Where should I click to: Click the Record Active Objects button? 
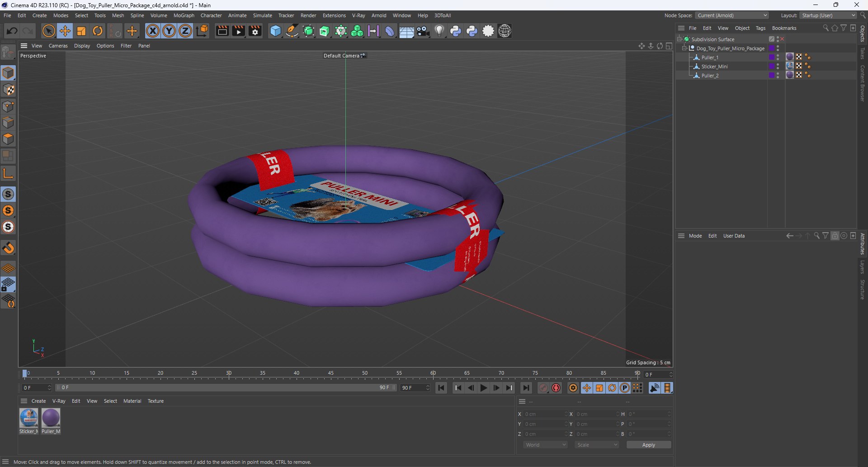[543, 388]
